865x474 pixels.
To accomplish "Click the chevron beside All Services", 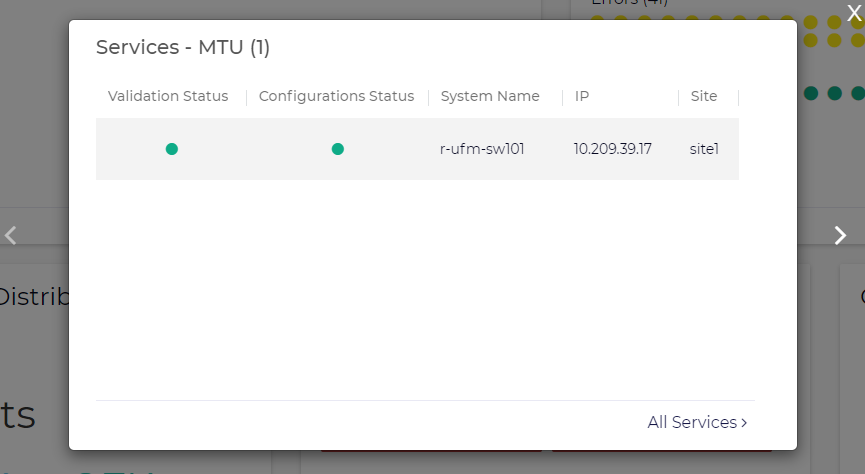I will coord(744,423).
